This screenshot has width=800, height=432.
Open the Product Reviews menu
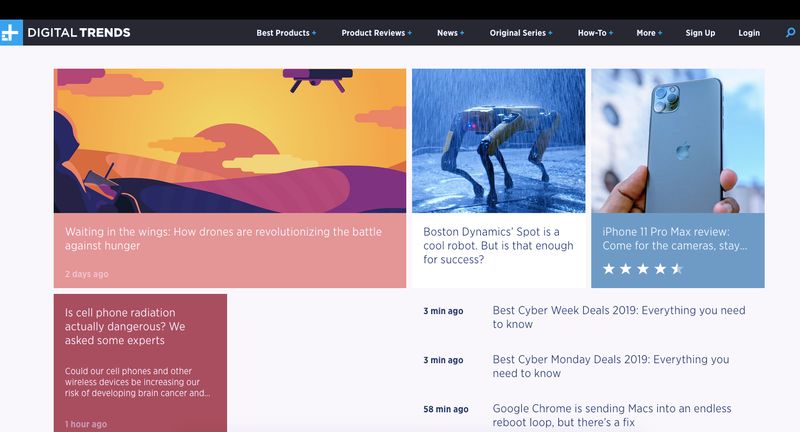click(x=377, y=33)
